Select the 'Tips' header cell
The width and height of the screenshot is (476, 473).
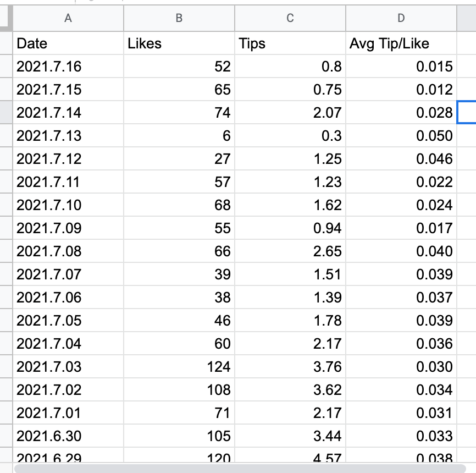click(290, 43)
